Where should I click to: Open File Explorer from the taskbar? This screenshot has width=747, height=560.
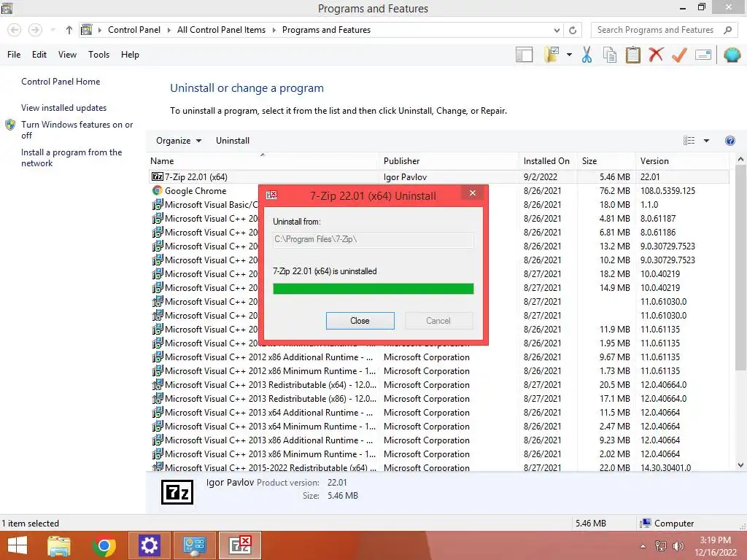[59, 545]
